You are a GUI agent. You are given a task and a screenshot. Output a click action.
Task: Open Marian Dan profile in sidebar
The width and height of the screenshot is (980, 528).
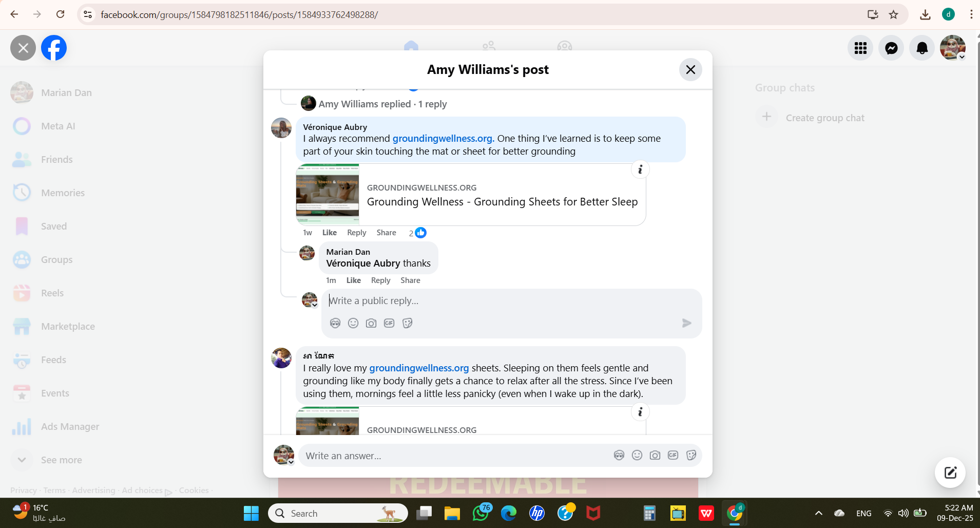pyautogui.click(x=66, y=92)
